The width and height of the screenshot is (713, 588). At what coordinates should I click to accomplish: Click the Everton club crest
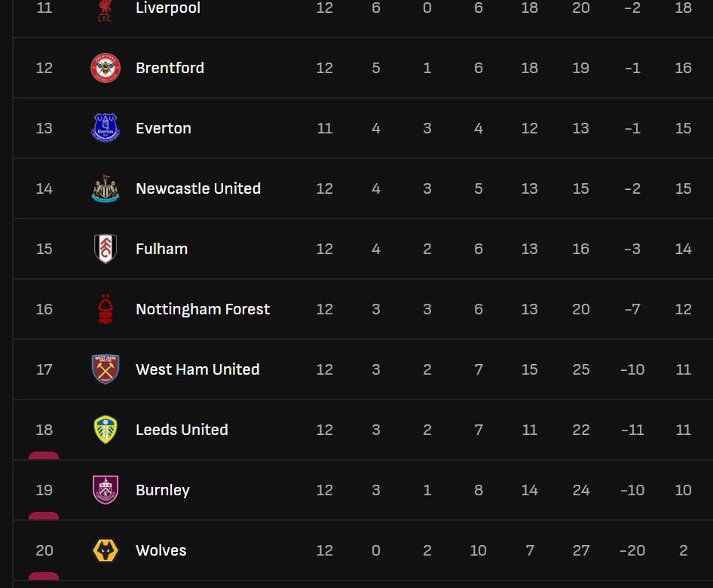(x=105, y=128)
